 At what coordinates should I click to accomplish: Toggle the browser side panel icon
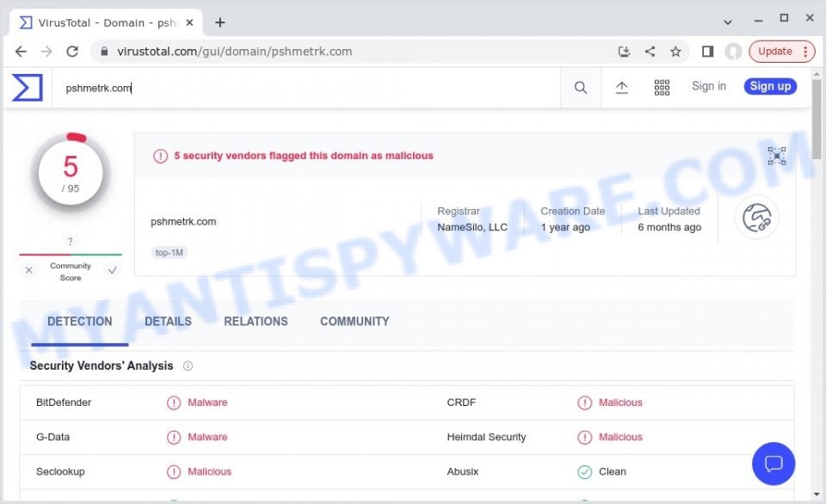pyautogui.click(x=707, y=51)
